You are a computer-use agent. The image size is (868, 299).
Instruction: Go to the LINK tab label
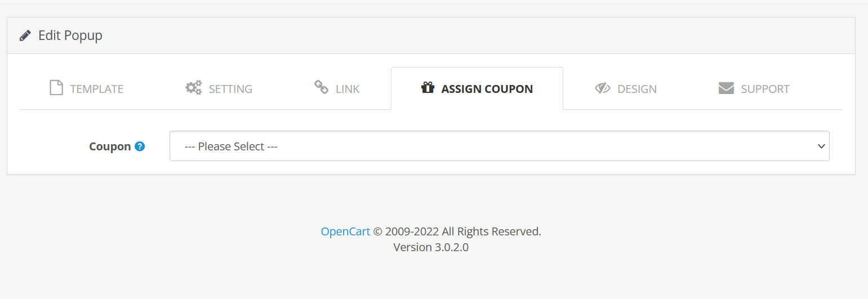[348, 89]
